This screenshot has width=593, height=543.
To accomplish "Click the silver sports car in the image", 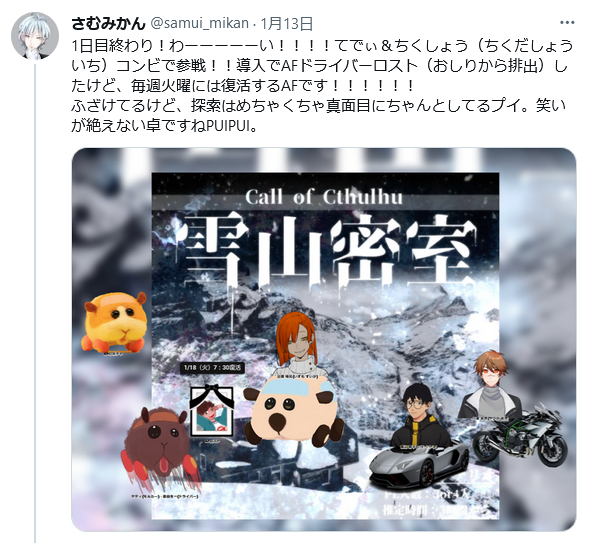I will [x=419, y=464].
